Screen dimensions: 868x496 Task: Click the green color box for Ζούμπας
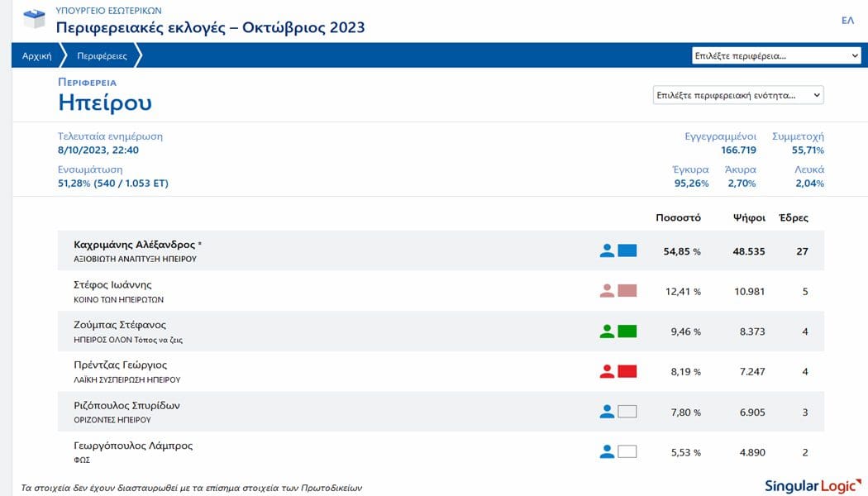627,331
